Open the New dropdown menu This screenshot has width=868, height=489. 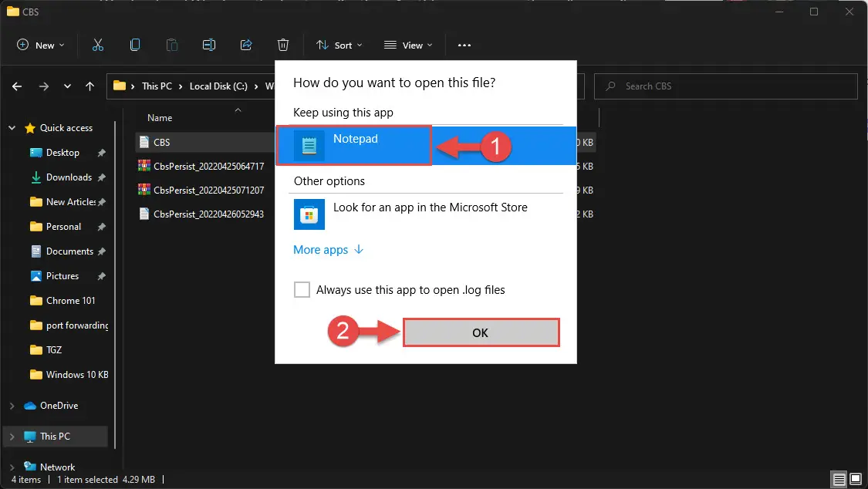click(x=40, y=46)
